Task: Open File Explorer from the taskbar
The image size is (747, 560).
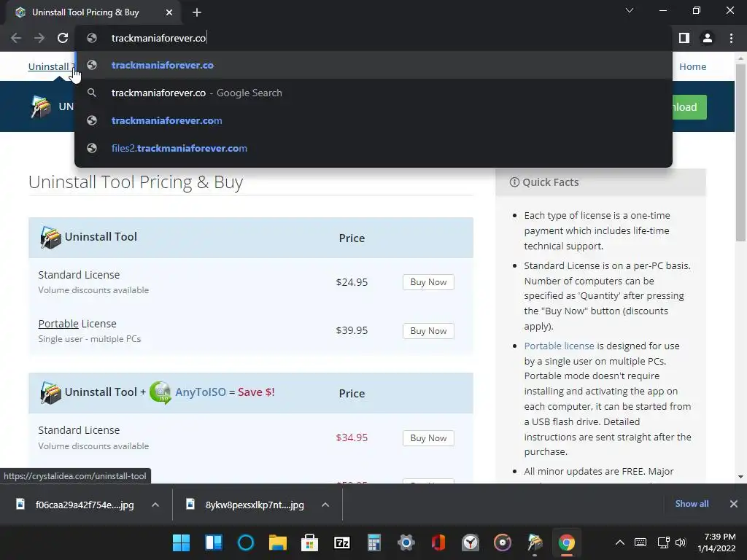Action: 278,542
